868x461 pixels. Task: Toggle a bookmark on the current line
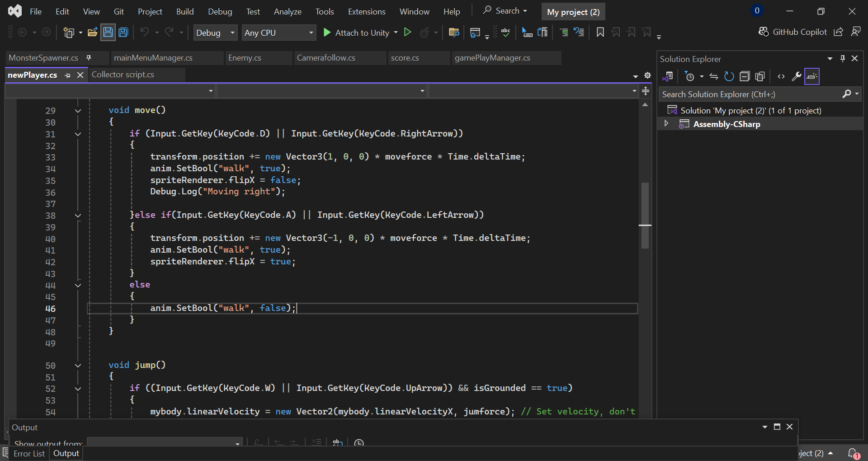pos(600,33)
